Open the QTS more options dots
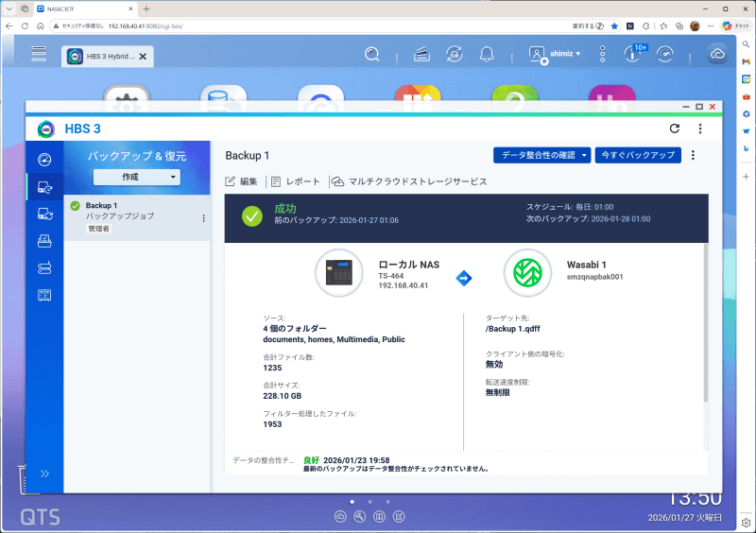 click(602, 54)
